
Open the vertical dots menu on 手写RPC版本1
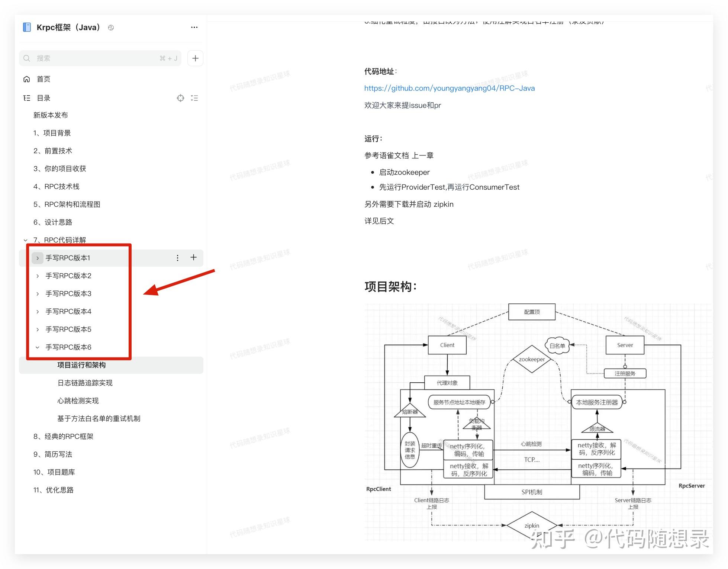click(177, 258)
